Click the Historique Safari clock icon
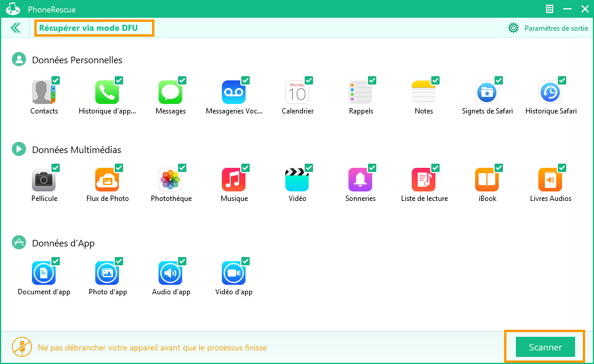 point(550,92)
